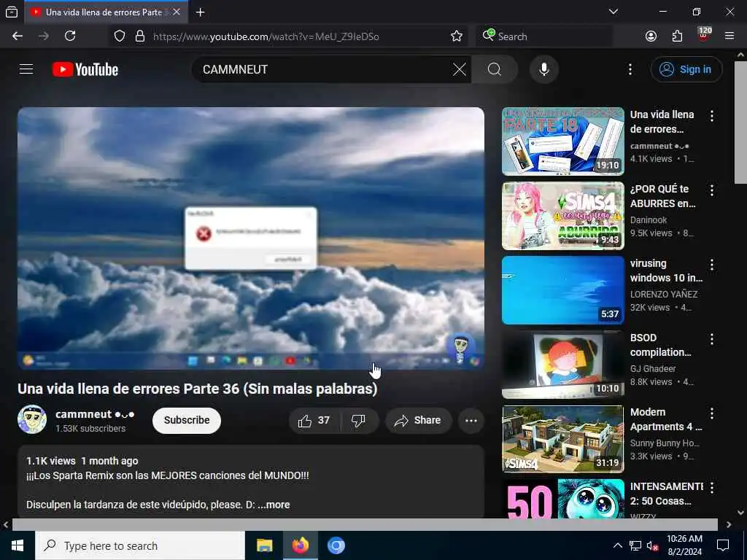Dislike this video
The image size is (747, 560).
[x=358, y=421]
